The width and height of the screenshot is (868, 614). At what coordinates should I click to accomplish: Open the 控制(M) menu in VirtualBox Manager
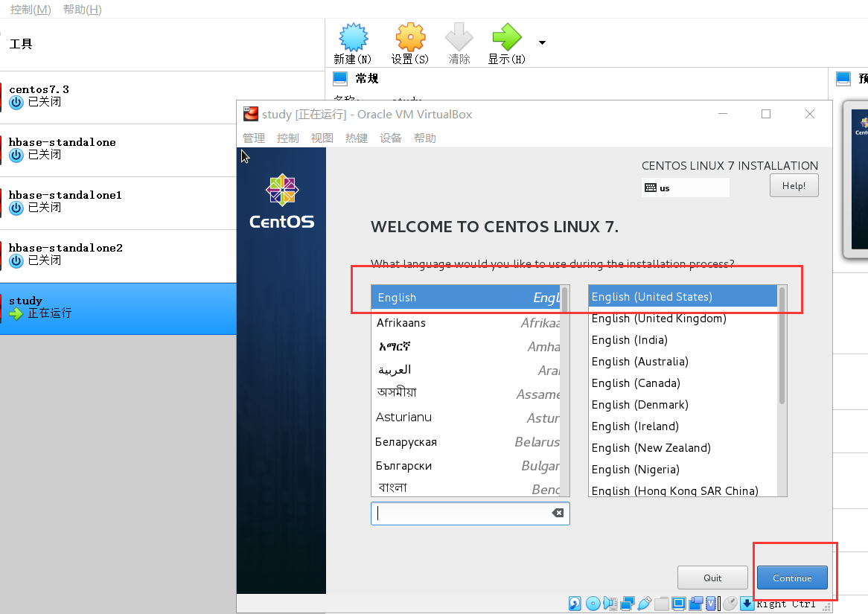[31, 10]
